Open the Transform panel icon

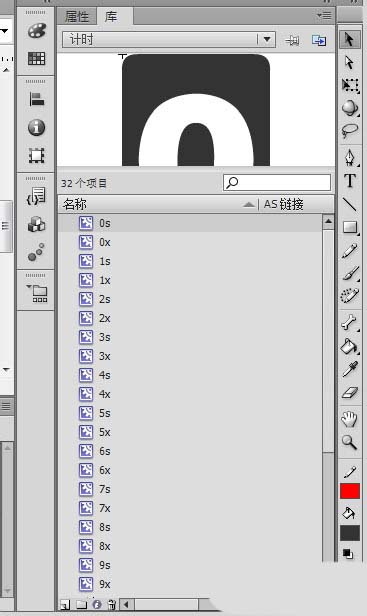[x=36, y=155]
